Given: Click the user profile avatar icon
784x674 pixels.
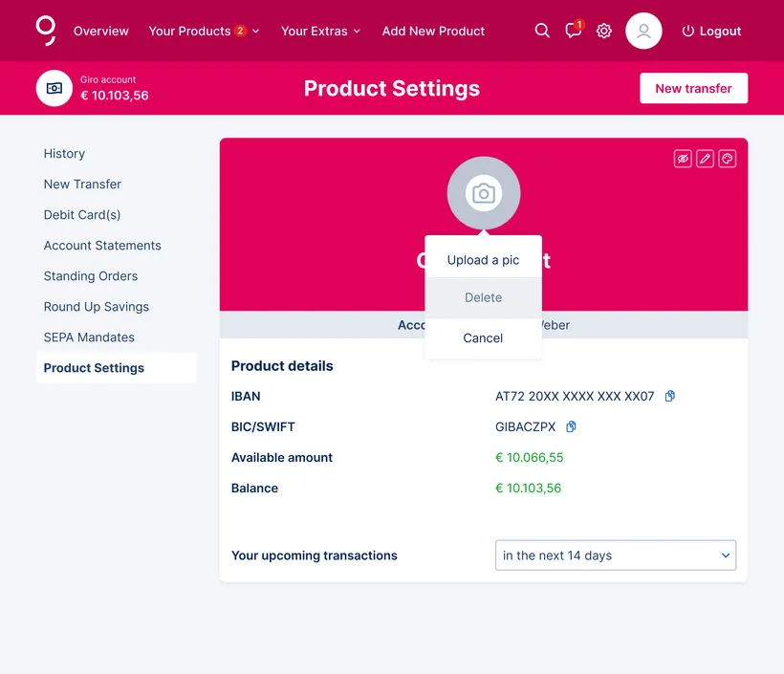Looking at the screenshot, I should pyautogui.click(x=643, y=31).
